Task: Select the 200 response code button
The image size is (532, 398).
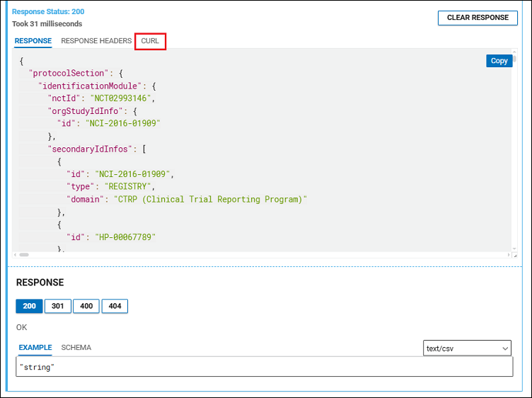Action: tap(29, 306)
